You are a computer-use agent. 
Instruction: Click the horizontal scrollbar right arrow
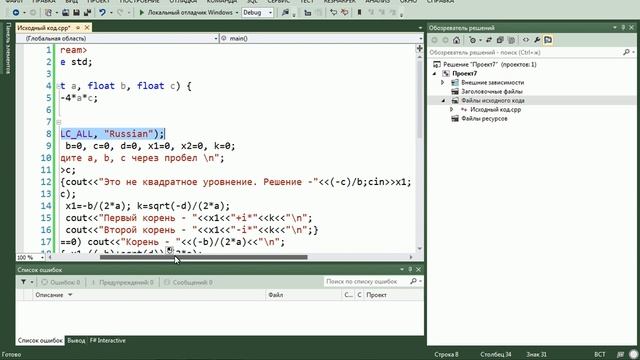[411, 257]
